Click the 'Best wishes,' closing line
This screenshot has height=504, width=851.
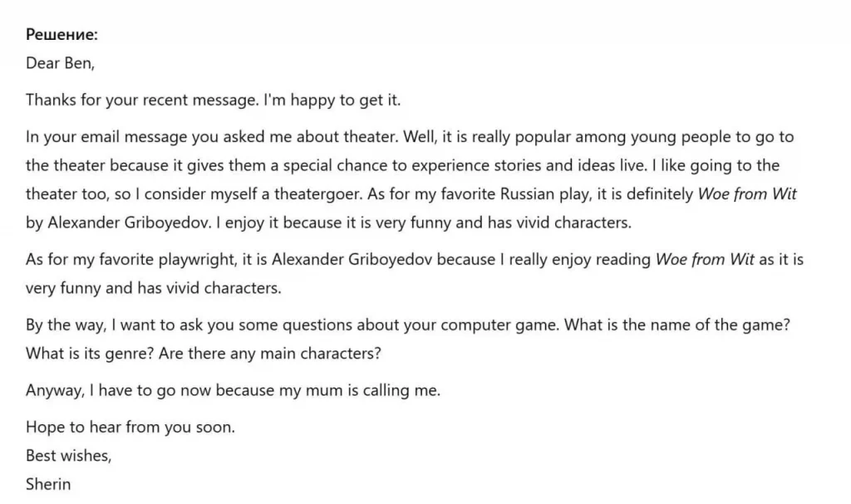click(x=68, y=456)
